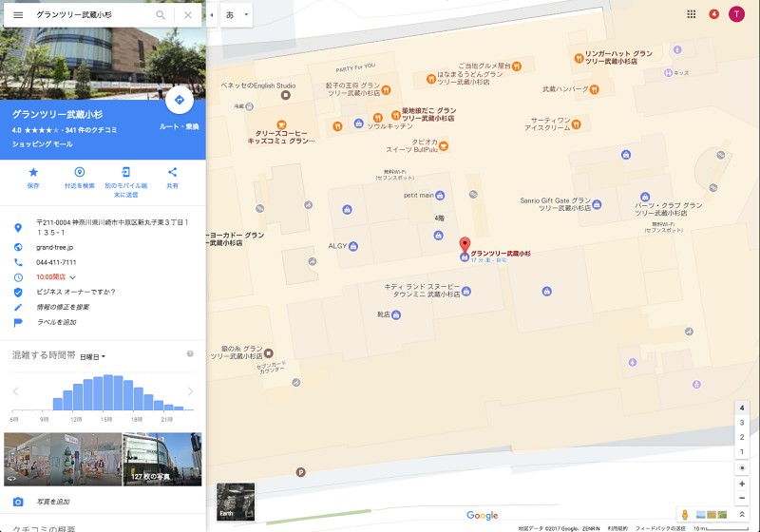Click the my location target button
This screenshot has height=532, width=760.
(x=742, y=468)
